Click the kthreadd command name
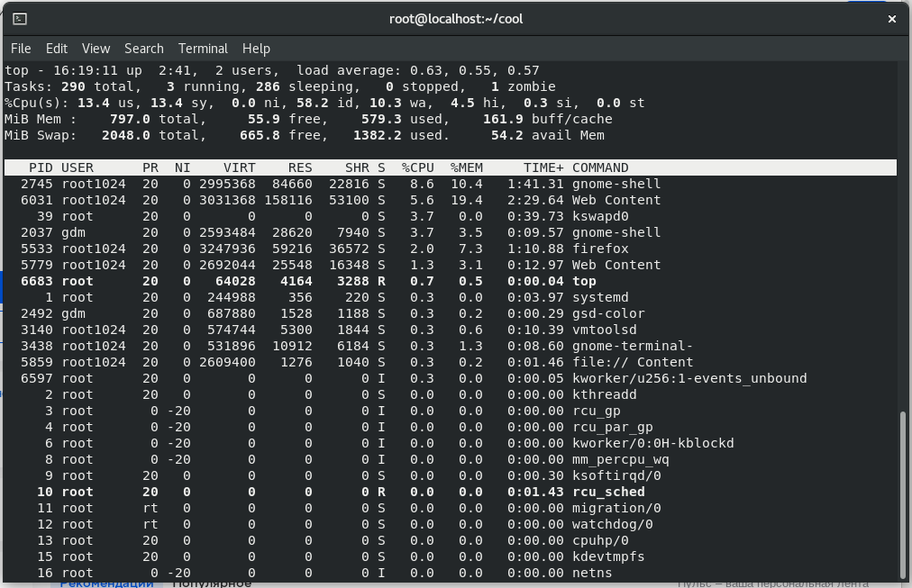This screenshot has height=588, width=912. pyautogui.click(x=605, y=395)
